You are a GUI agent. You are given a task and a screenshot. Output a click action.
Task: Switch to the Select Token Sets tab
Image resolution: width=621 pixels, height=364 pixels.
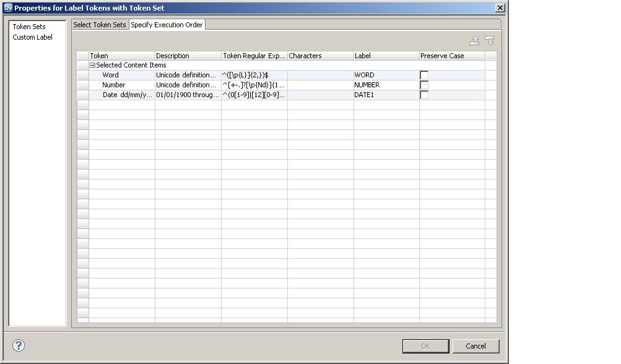click(x=100, y=24)
